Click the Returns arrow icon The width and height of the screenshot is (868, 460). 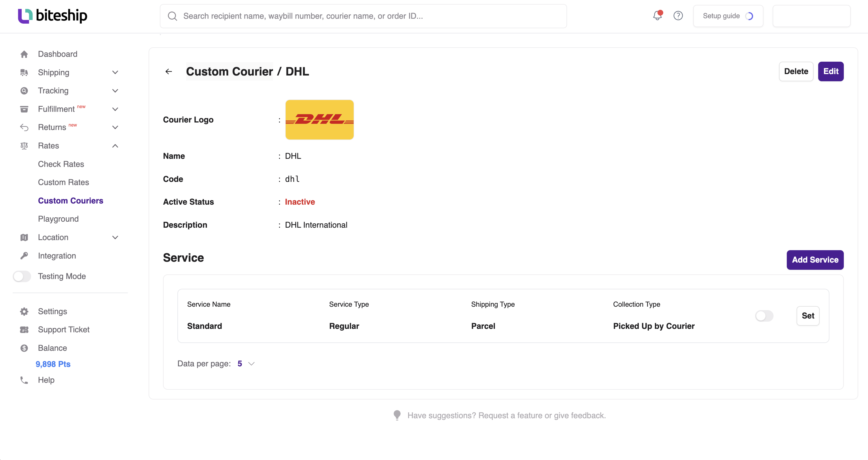[x=24, y=127]
